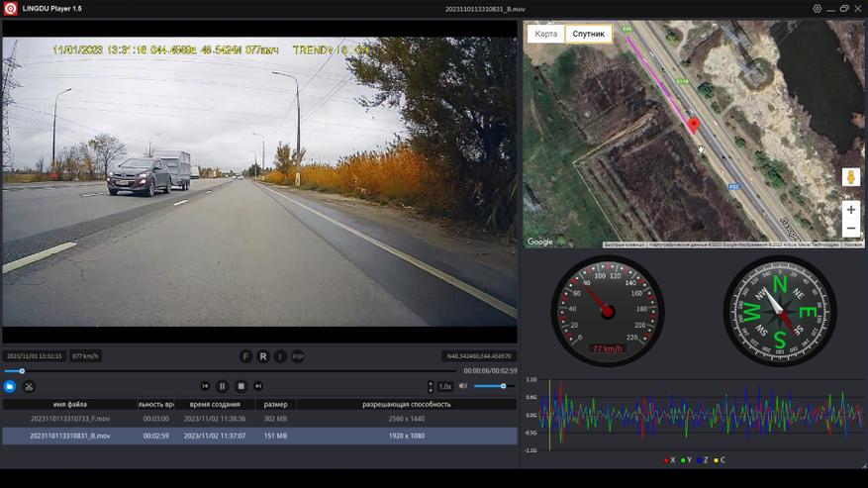Zoom in on the map
The width and height of the screenshot is (868, 488).
[x=850, y=210]
